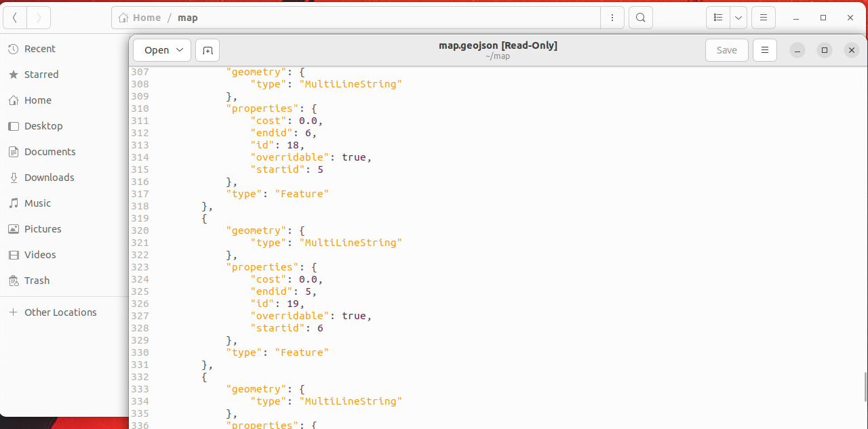Open Recent in the sidebar
The image size is (868, 429).
[x=39, y=49]
